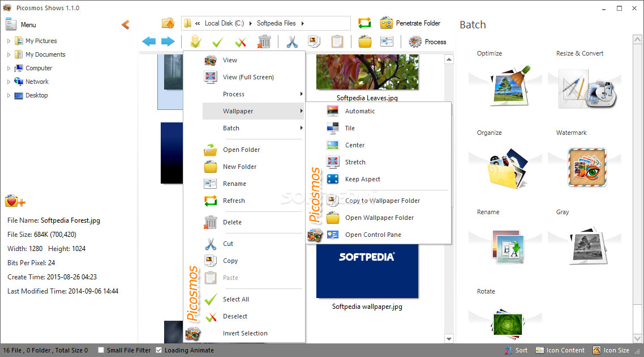
Task: Click the trash can delete toolbar icon
Action: 264,41
